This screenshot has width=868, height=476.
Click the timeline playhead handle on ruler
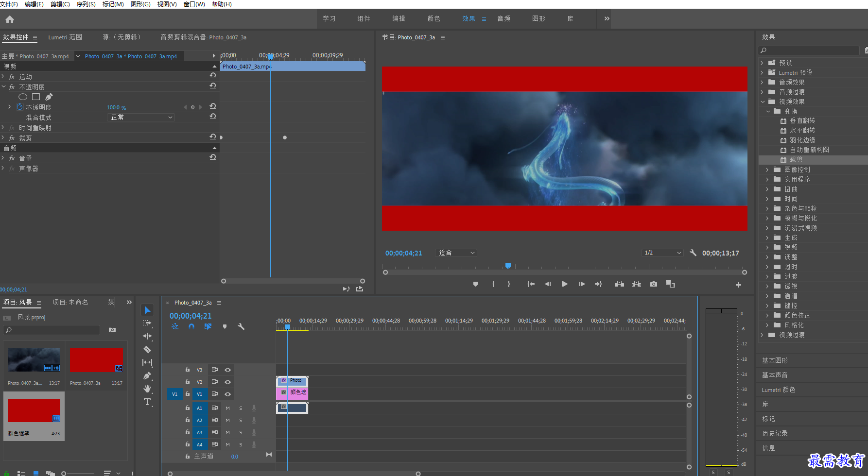[x=287, y=327]
